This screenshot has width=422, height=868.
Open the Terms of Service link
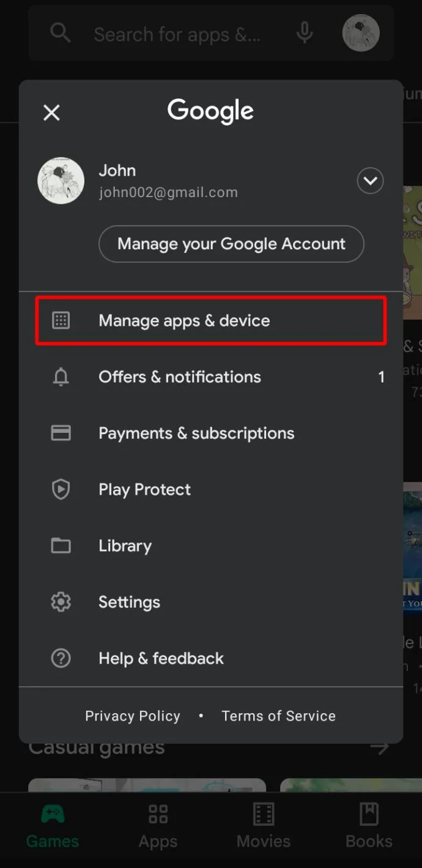[x=278, y=716]
